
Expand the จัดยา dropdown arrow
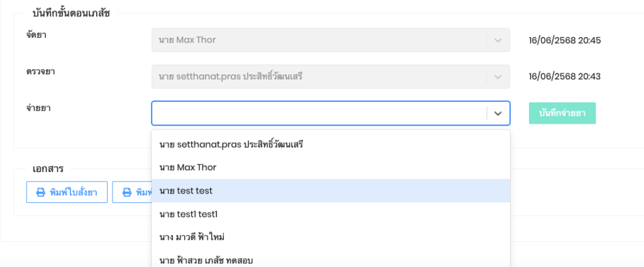tap(498, 40)
